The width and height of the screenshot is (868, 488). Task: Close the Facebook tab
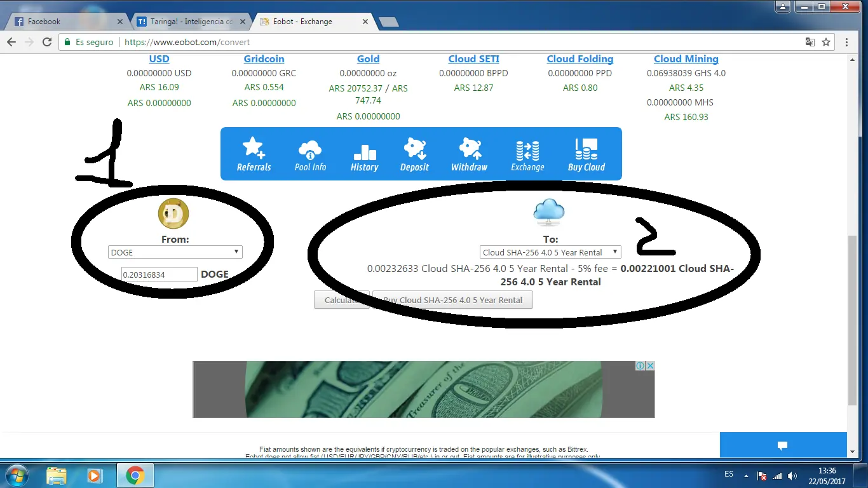click(121, 22)
